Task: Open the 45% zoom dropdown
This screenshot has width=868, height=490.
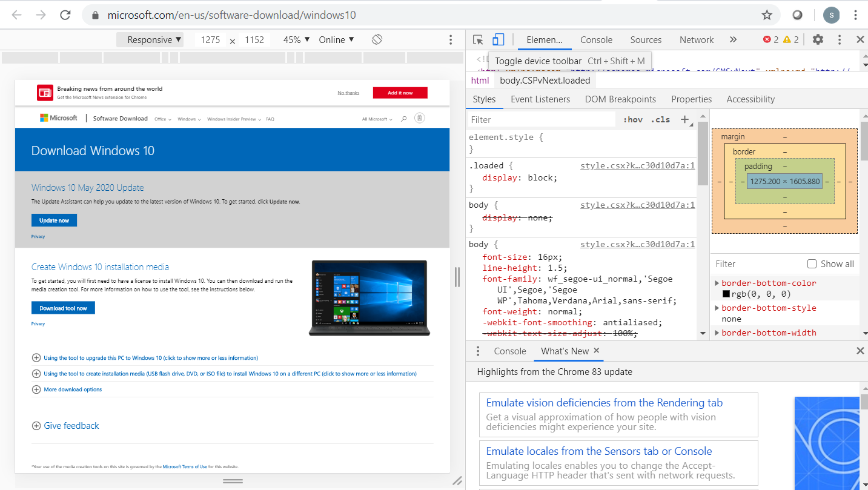Action: point(296,40)
